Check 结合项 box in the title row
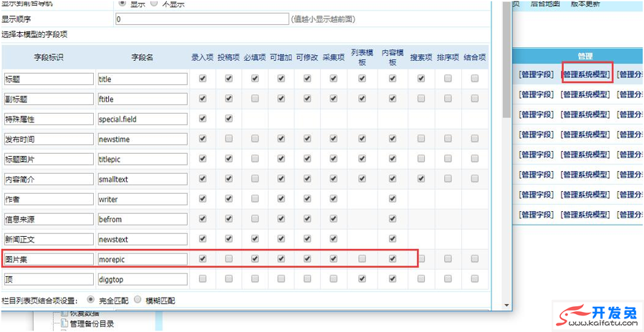Screen dimensions: 644x332 (474, 79)
